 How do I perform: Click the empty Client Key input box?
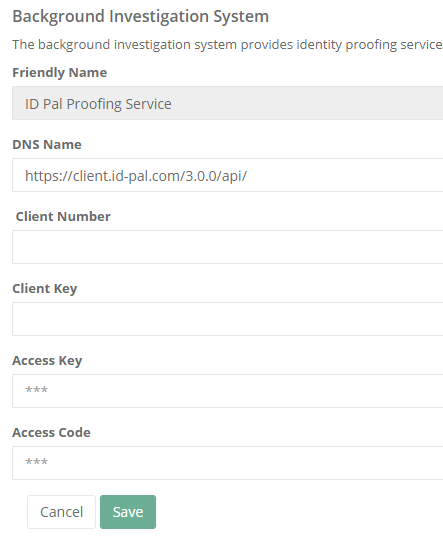[228, 319]
